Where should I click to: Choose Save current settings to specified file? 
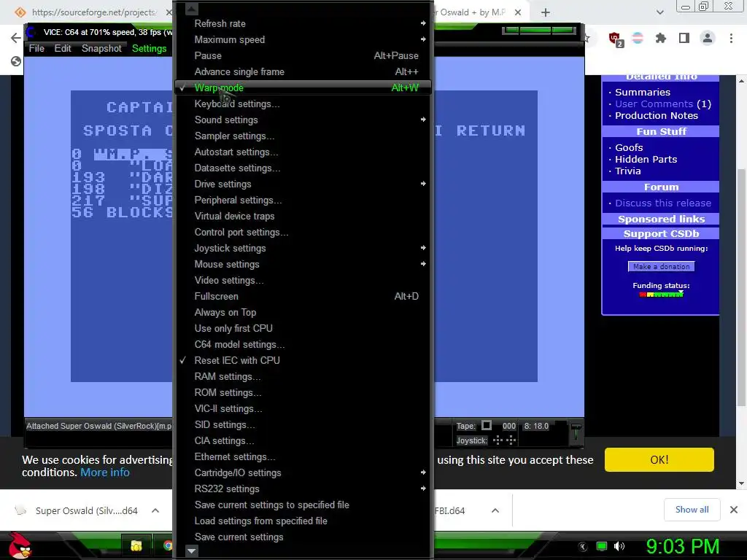coord(303,505)
